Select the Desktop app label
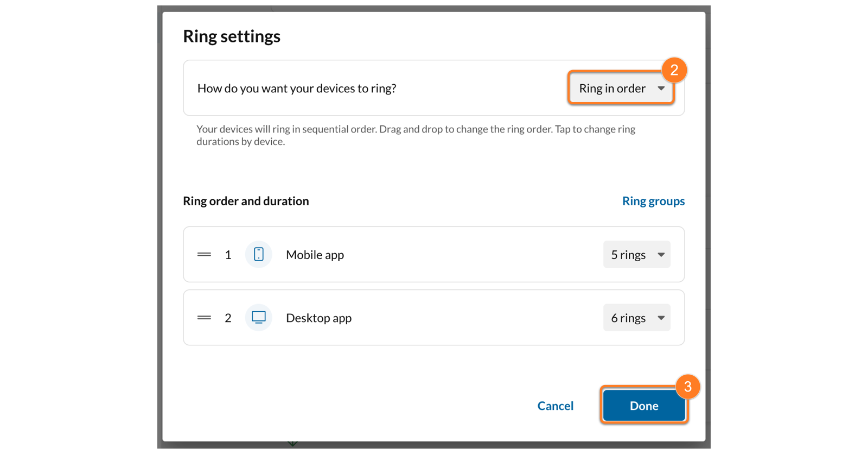 coord(318,318)
